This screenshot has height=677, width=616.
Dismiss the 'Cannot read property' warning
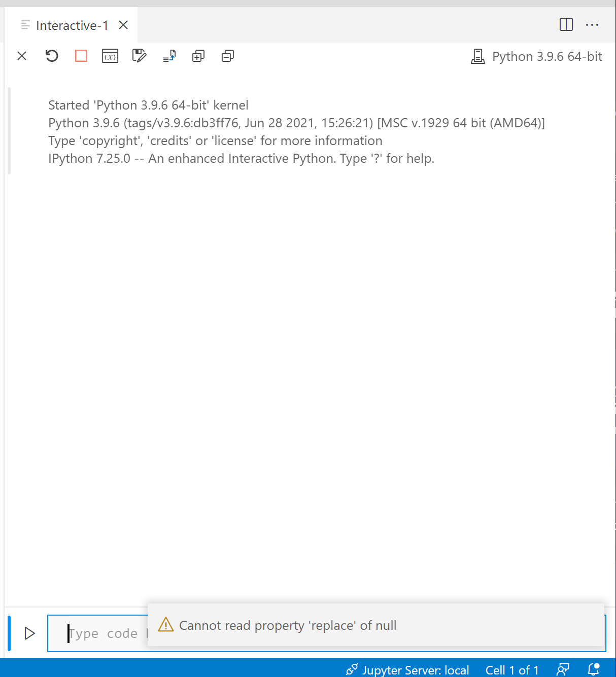(375, 625)
